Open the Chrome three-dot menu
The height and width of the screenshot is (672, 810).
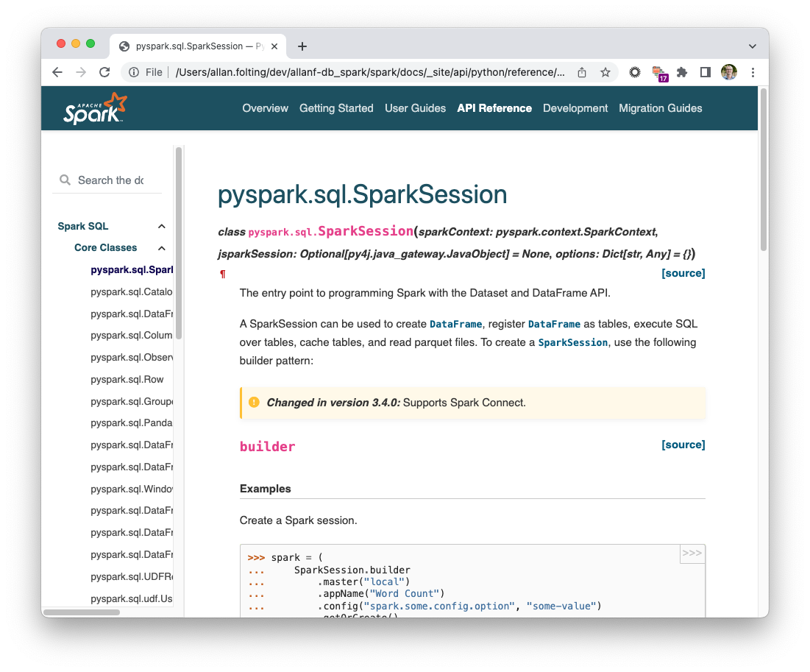click(753, 72)
